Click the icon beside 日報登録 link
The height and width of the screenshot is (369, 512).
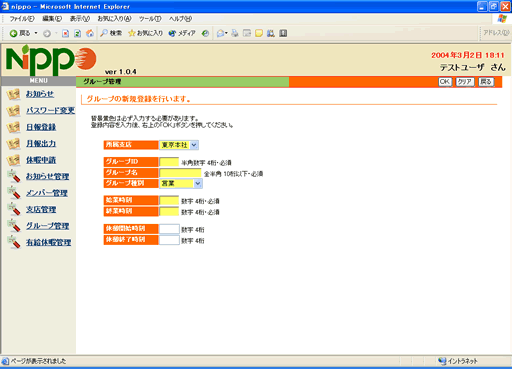13,127
